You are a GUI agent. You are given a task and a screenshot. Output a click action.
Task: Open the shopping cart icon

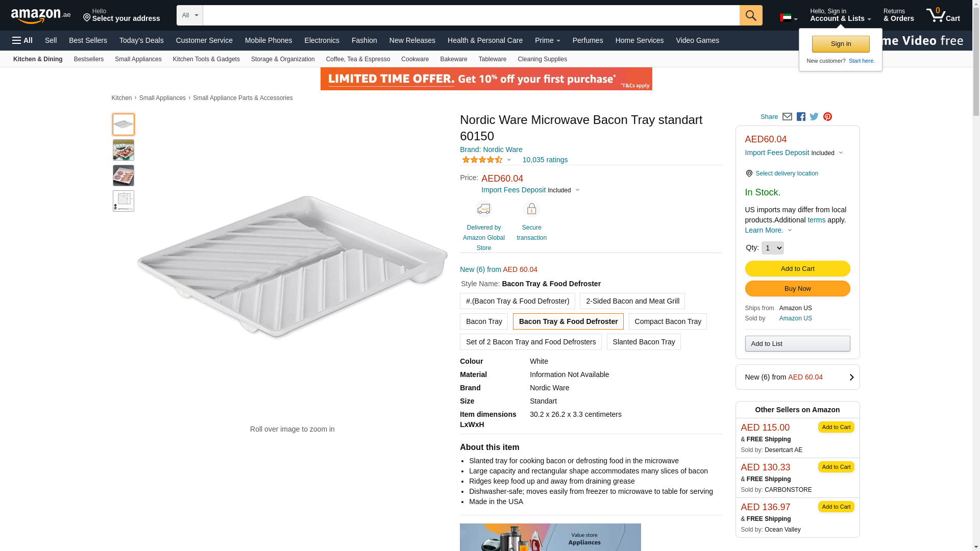[943, 15]
